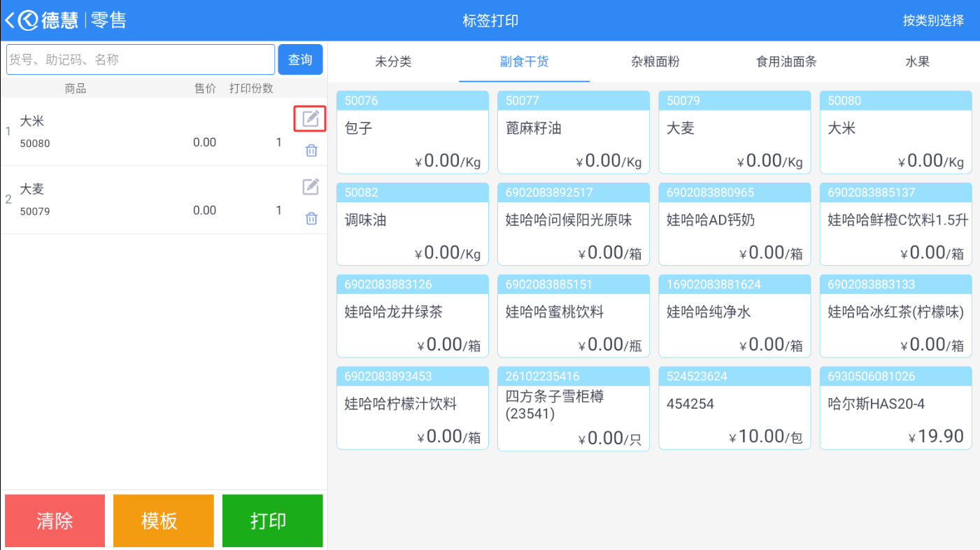
Task: Open 按类别选择 selector in header
Action: point(933,20)
